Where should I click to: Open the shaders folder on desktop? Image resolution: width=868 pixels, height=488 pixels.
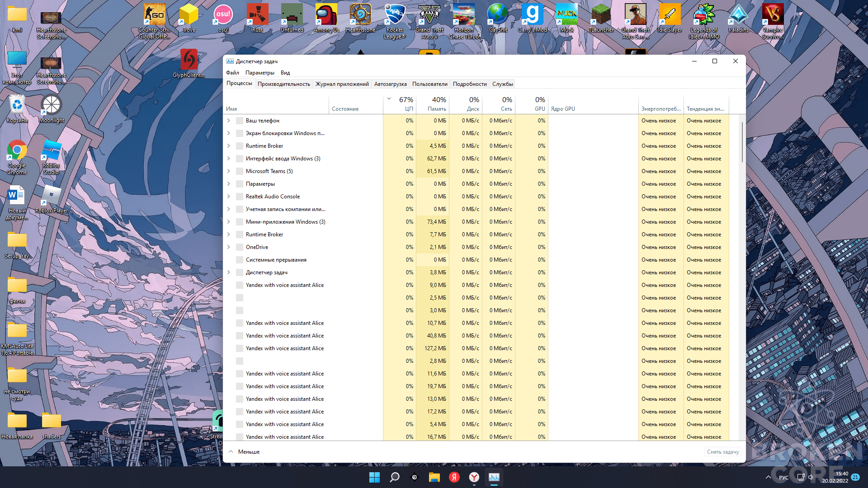point(52,425)
